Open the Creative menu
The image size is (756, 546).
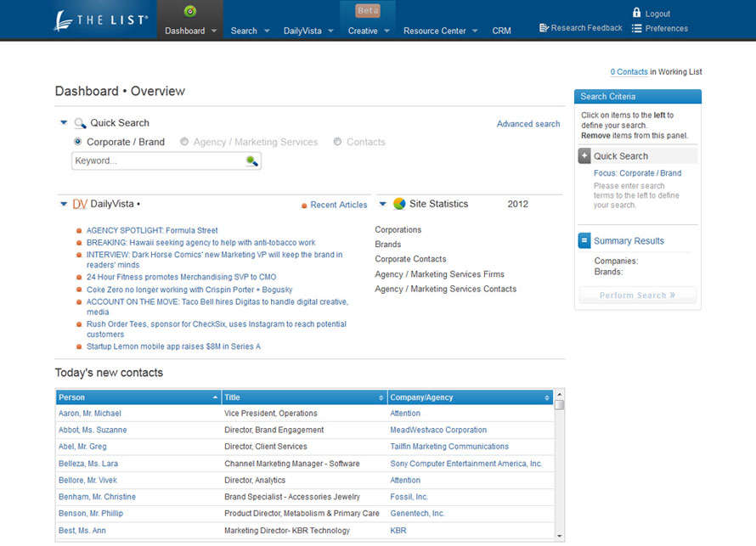[x=363, y=31]
